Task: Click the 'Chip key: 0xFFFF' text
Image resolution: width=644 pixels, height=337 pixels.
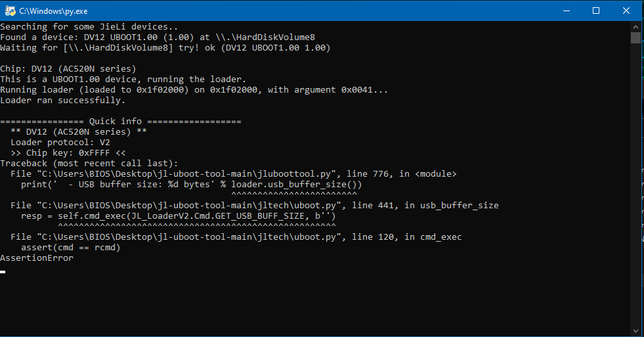Action: point(68,153)
